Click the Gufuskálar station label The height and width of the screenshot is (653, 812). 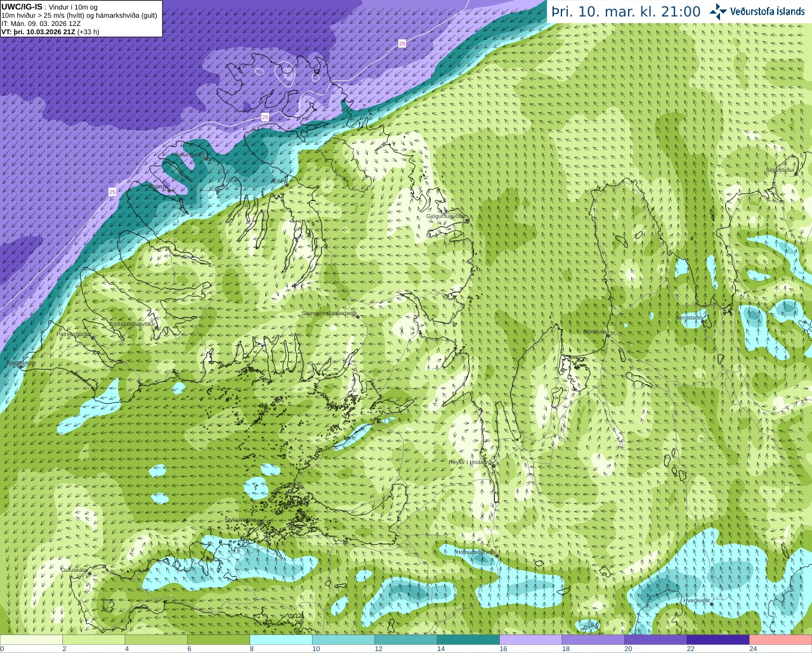(x=74, y=570)
